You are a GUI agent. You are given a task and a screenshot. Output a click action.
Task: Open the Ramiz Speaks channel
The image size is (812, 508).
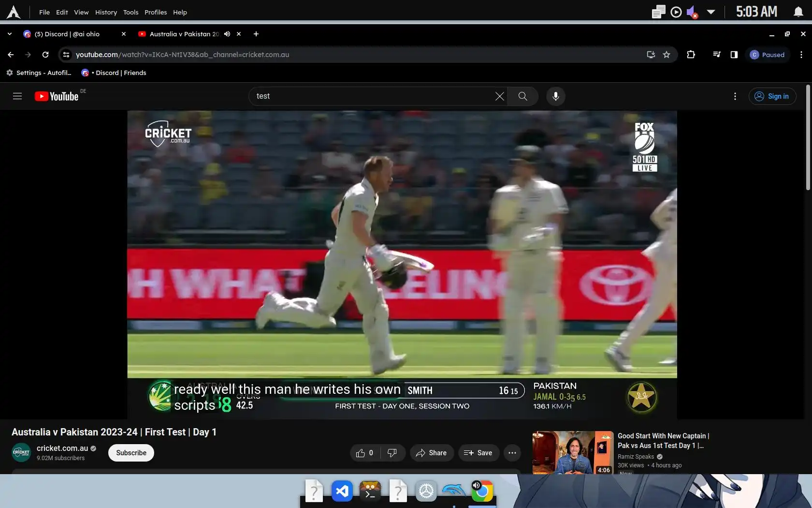click(x=636, y=457)
